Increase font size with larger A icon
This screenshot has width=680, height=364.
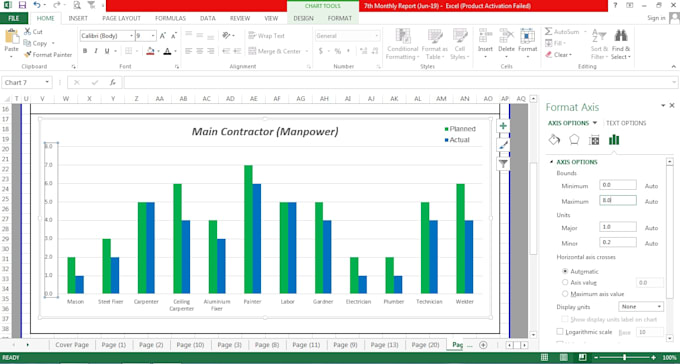point(163,36)
